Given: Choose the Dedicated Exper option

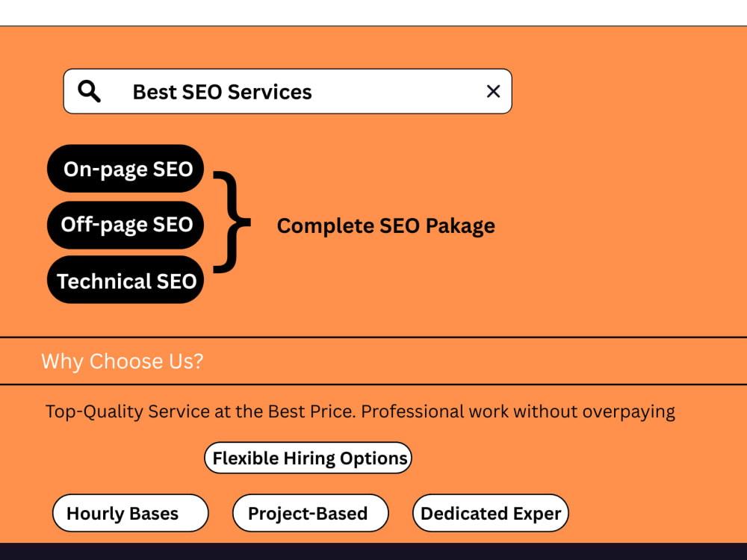Looking at the screenshot, I should [x=491, y=513].
